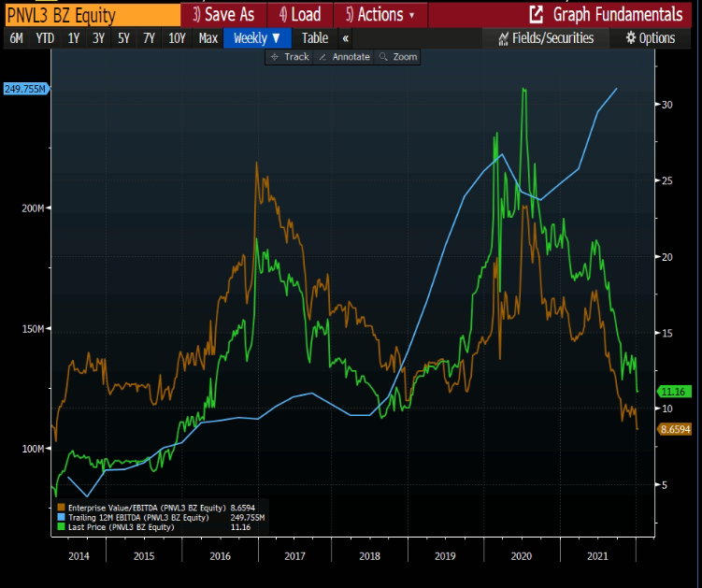702x588 pixels.
Task: Click the green Last Price legend swatch
Action: click(62, 527)
